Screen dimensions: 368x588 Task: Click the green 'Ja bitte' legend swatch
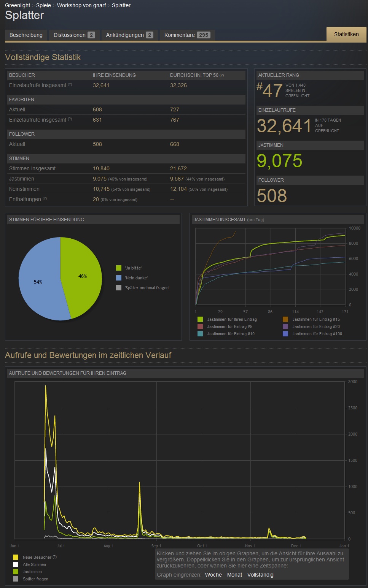click(119, 268)
